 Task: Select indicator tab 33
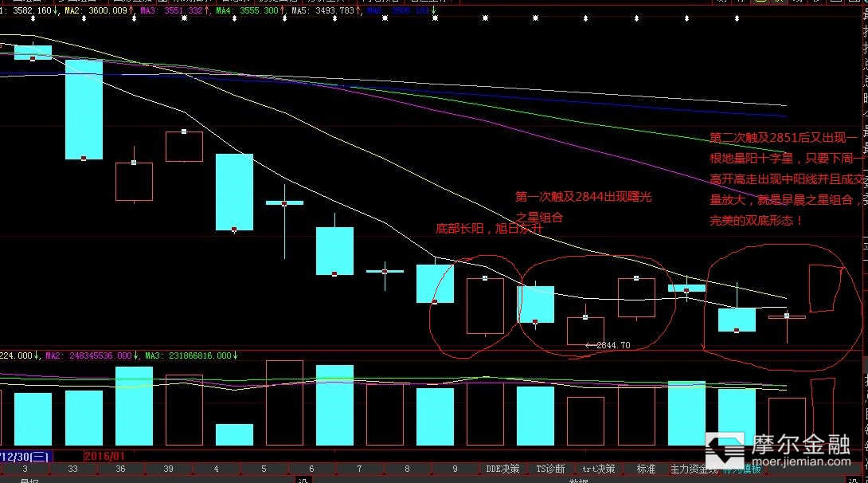tap(72, 469)
